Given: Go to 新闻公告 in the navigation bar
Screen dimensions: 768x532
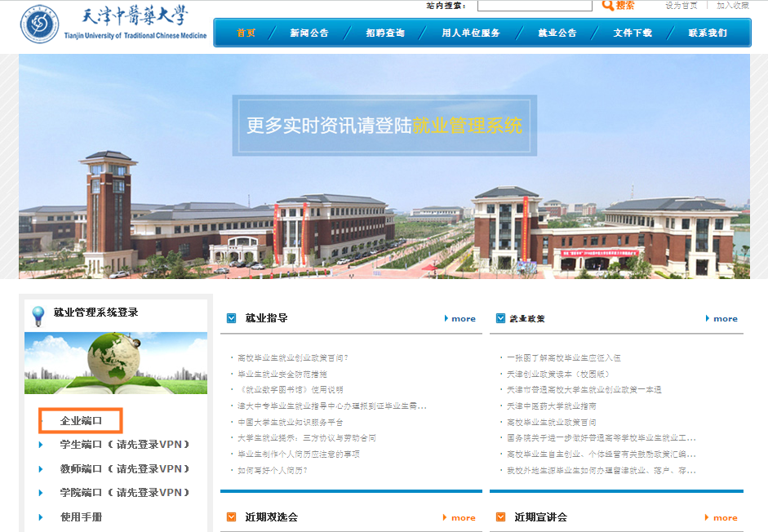Looking at the screenshot, I should point(309,33).
